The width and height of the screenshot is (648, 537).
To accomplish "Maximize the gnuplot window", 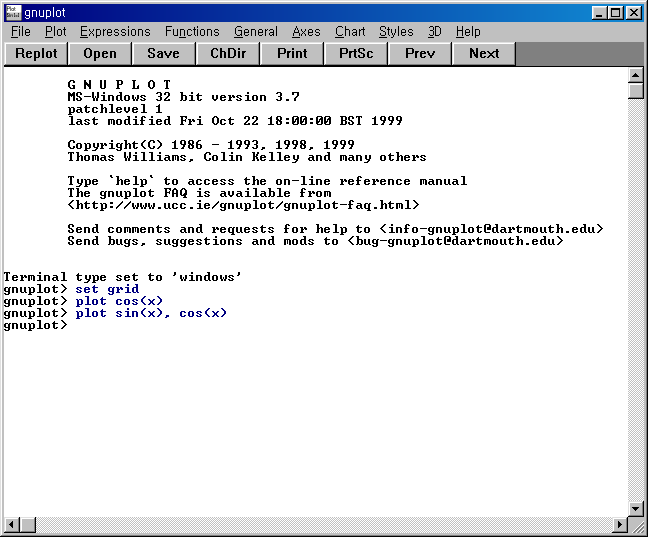I will pyautogui.click(x=615, y=13).
